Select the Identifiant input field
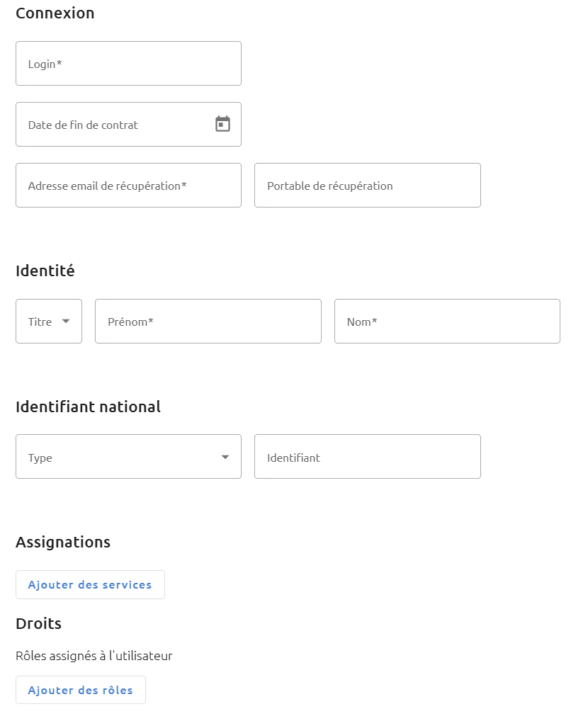This screenshot has height=721, width=588. point(368,457)
